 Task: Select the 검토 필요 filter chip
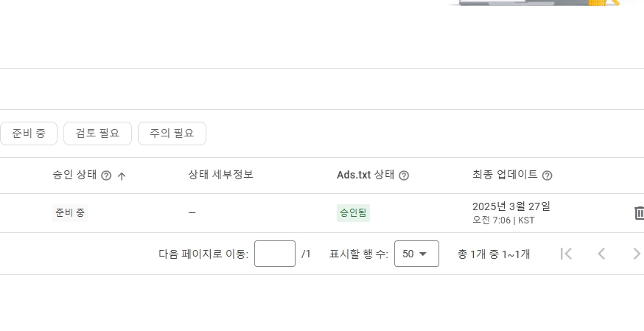click(97, 133)
